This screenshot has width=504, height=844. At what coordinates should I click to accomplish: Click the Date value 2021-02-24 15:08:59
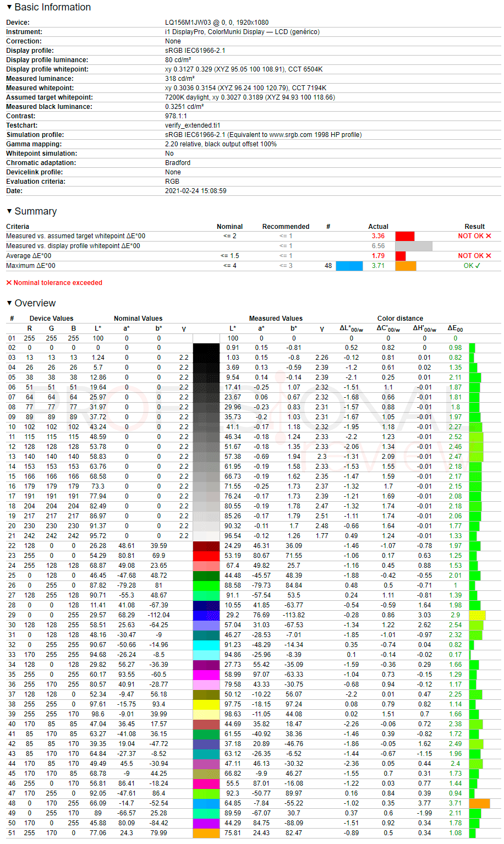pyautogui.click(x=196, y=191)
